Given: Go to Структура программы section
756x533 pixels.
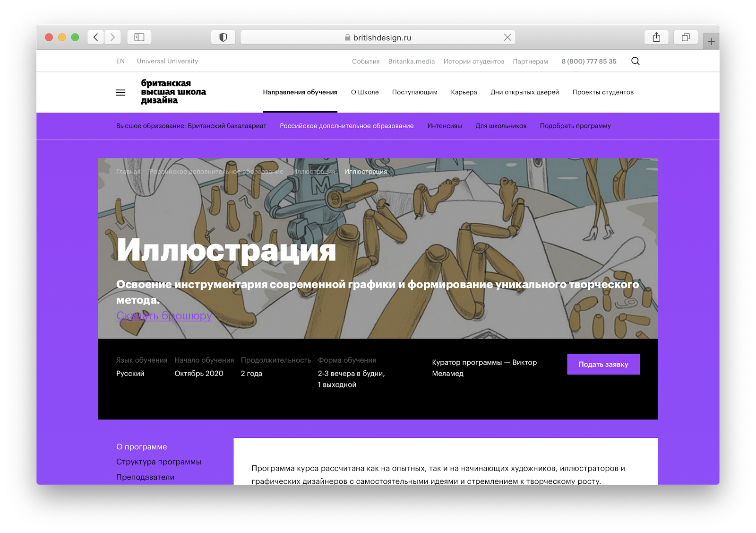Looking at the screenshot, I should click(159, 462).
